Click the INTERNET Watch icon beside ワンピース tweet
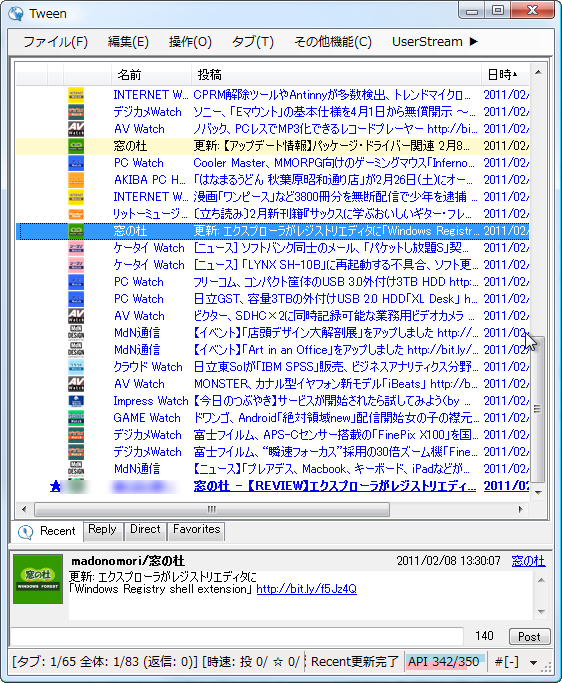562x683 pixels. click(x=76, y=196)
